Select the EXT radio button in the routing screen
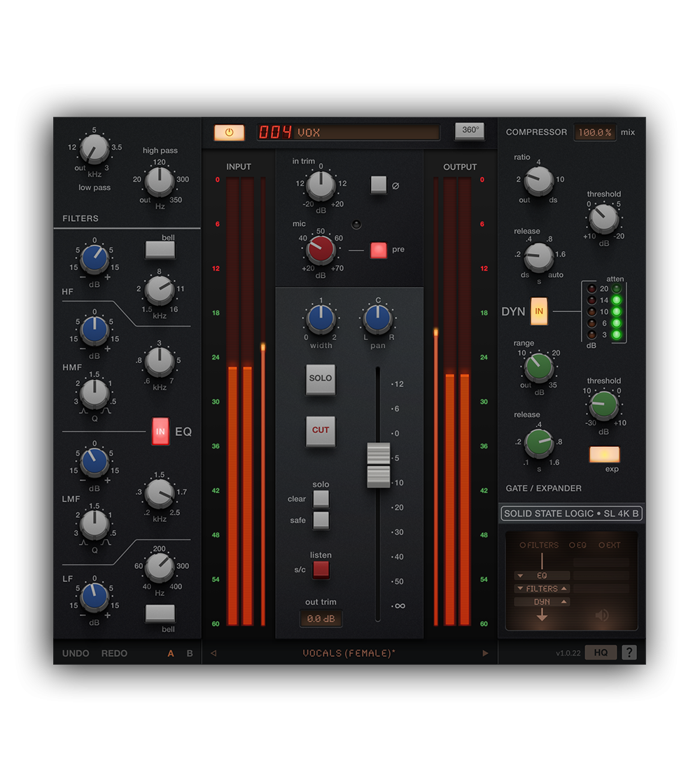 click(x=603, y=545)
